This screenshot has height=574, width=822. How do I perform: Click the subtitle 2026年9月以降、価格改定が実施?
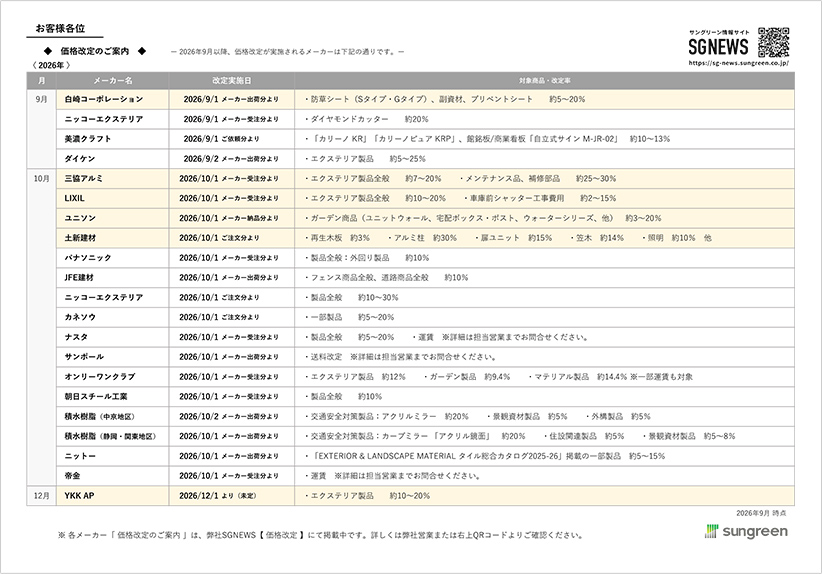pos(288,52)
